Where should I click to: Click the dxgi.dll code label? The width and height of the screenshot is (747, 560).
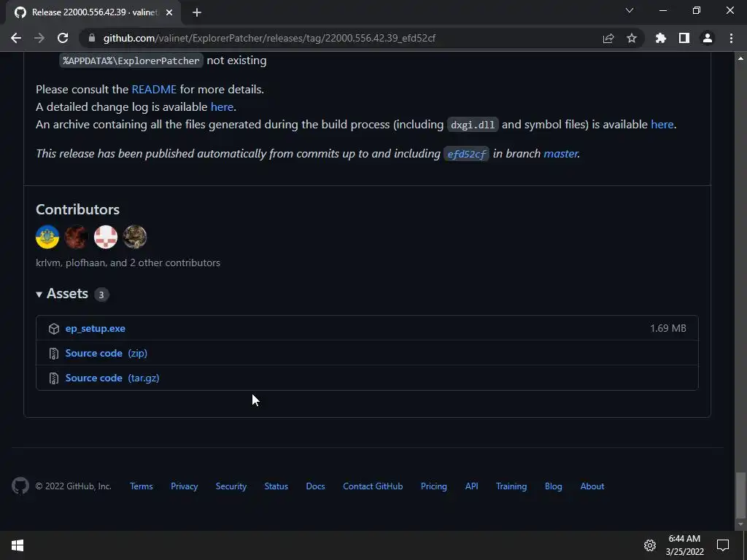[x=473, y=125]
